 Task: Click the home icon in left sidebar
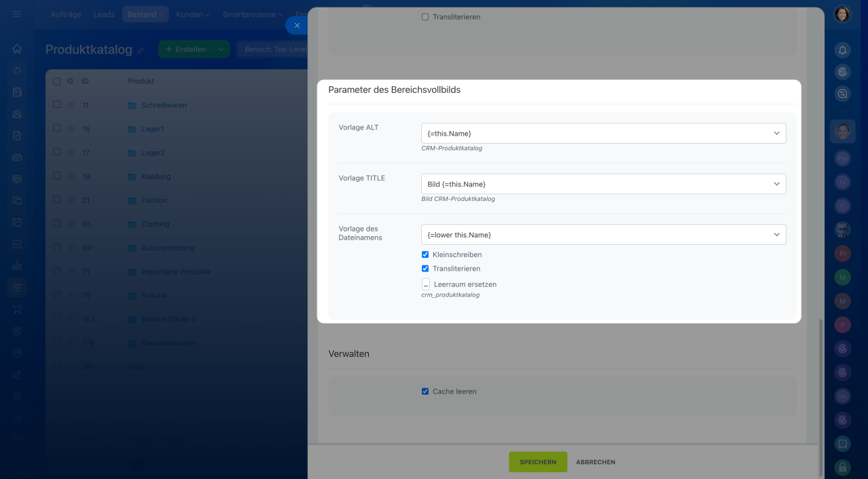click(17, 49)
